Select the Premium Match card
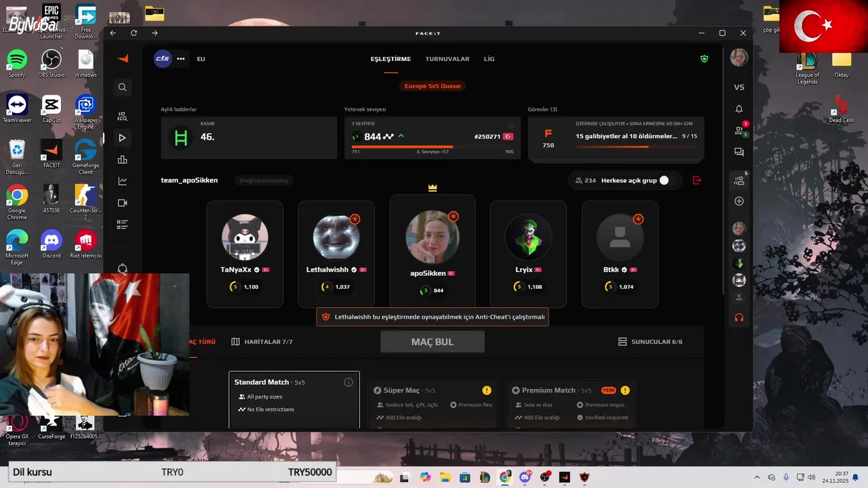The image size is (868, 488). tap(570, 405)
